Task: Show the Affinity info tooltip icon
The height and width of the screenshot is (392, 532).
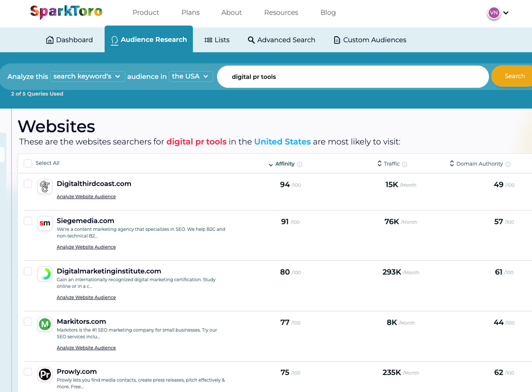Action: 300,164
